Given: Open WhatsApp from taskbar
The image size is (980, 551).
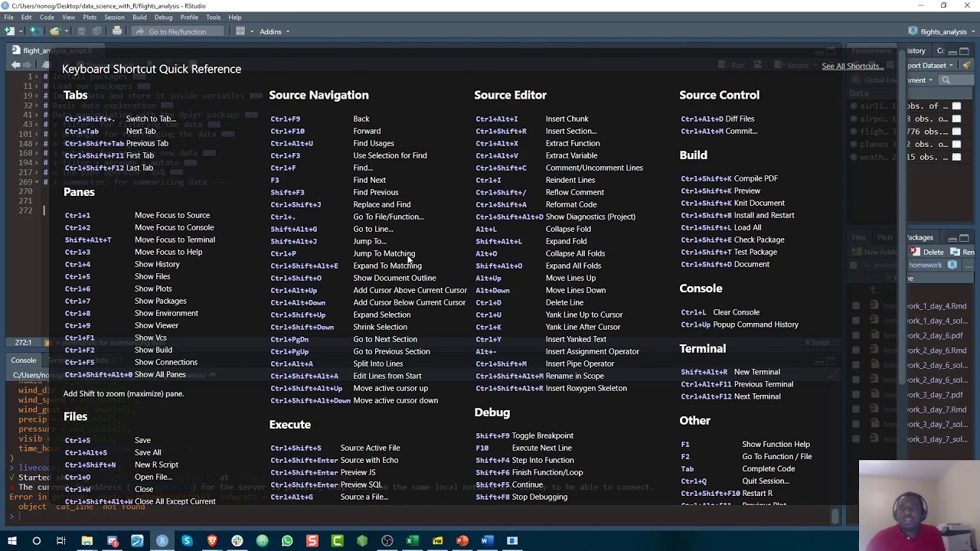Looking at the screenshot, I should coord(287,541).
